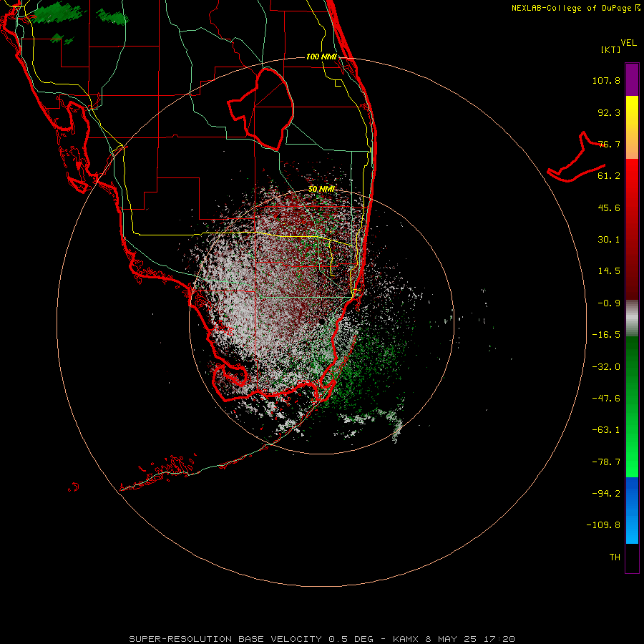Click the black KAMX radar site dot
Image resolution: width=644 pixels, height=644 pixels.
(321, 321)
